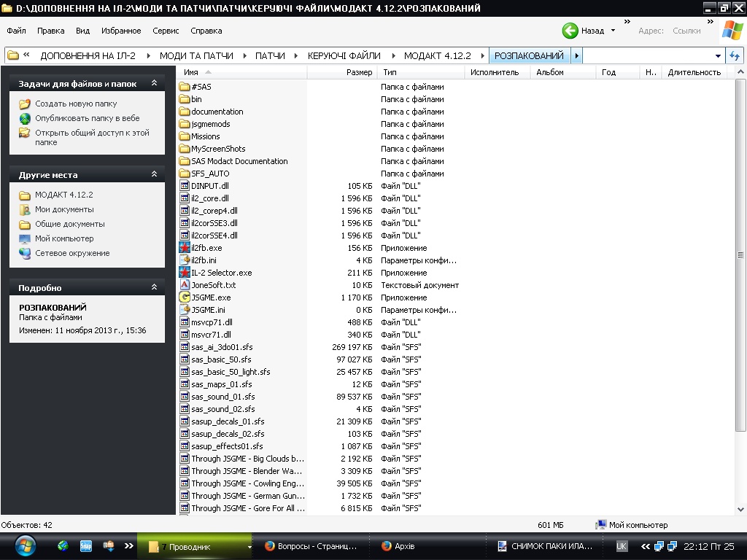Open the address bar dropdown arrow
747x560 pixels.
tap(718, 55)
